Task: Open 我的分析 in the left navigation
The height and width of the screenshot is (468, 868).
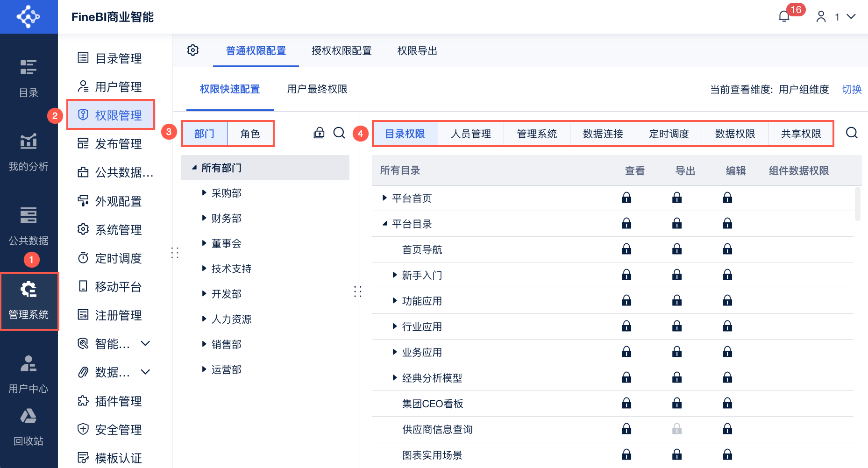Action: point(28,153)
